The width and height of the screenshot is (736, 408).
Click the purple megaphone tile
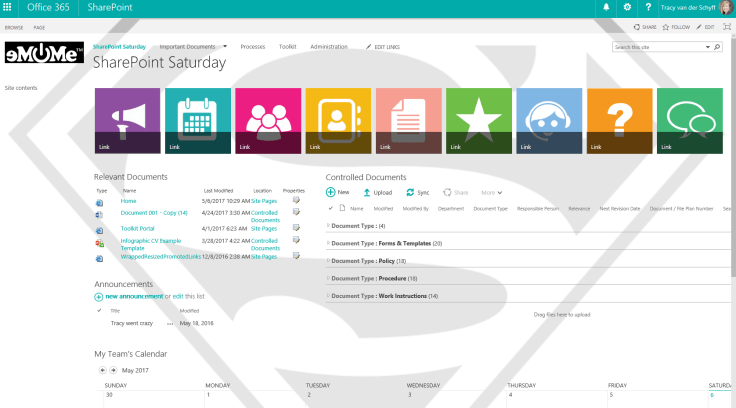(127, 121)
